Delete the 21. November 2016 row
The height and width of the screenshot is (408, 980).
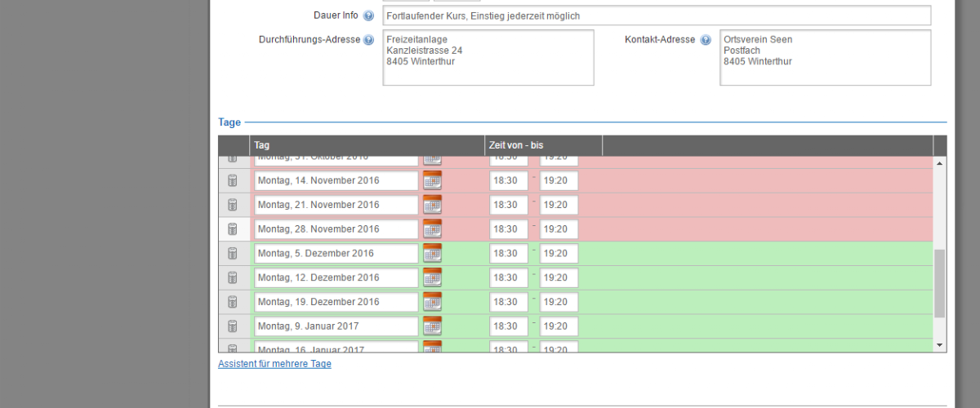tap(232, 205)
